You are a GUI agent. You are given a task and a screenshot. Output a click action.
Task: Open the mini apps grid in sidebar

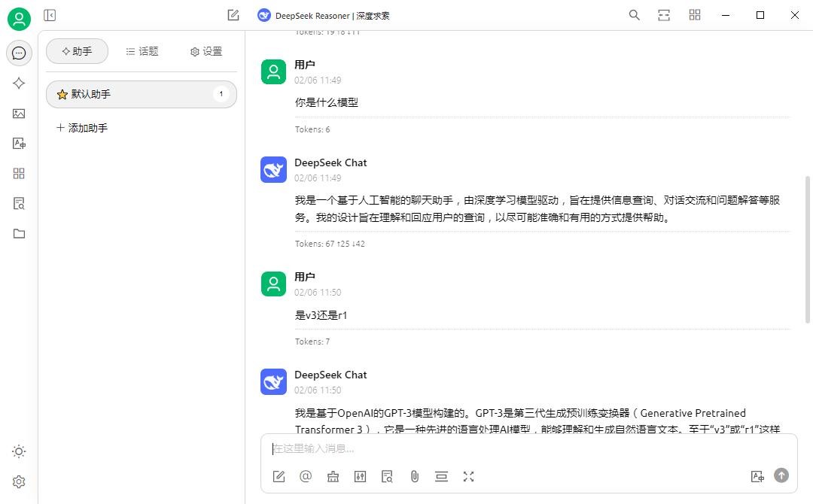point(19,174)
